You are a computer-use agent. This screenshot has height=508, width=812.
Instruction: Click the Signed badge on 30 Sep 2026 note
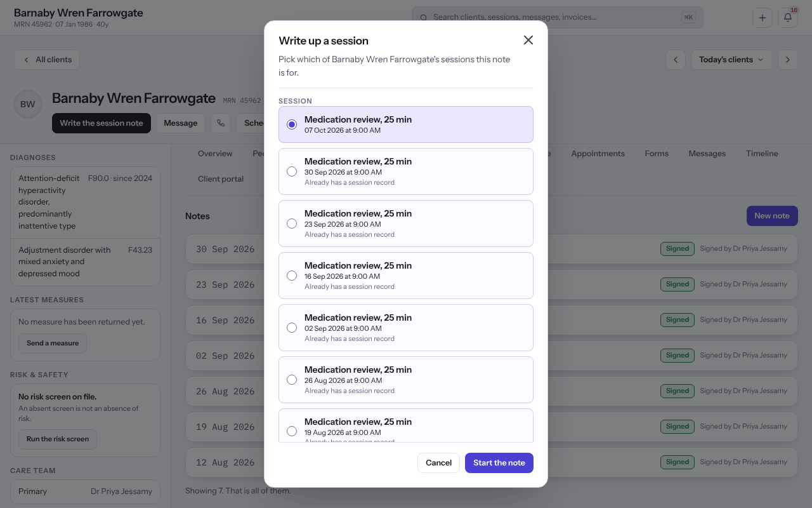tap(678, 249)
